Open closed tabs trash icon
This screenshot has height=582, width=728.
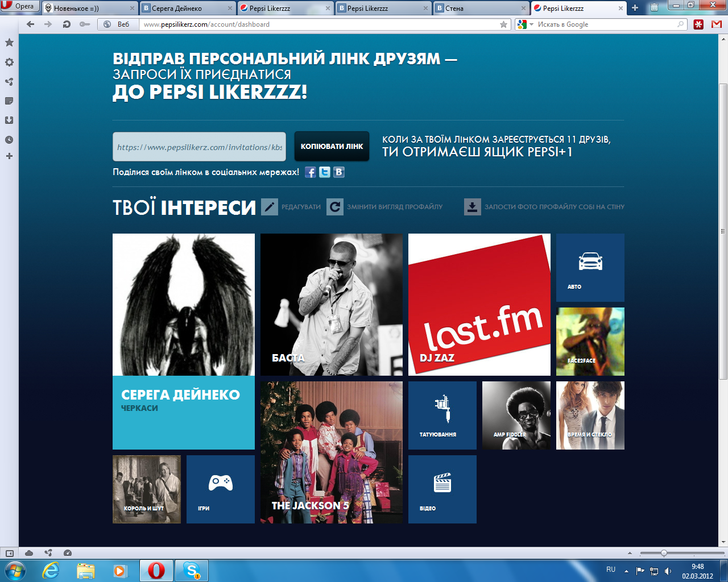(x=654, y=7)
